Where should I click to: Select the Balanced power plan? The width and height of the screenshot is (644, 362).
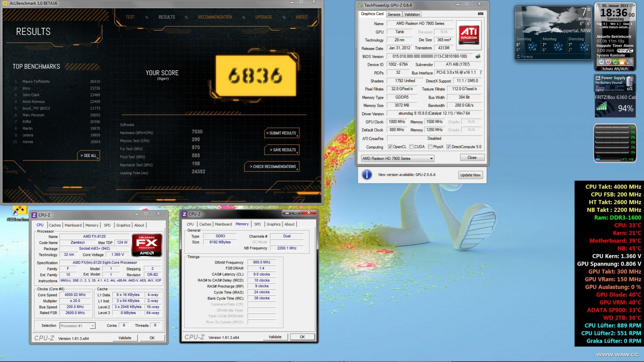pos(609,90)
